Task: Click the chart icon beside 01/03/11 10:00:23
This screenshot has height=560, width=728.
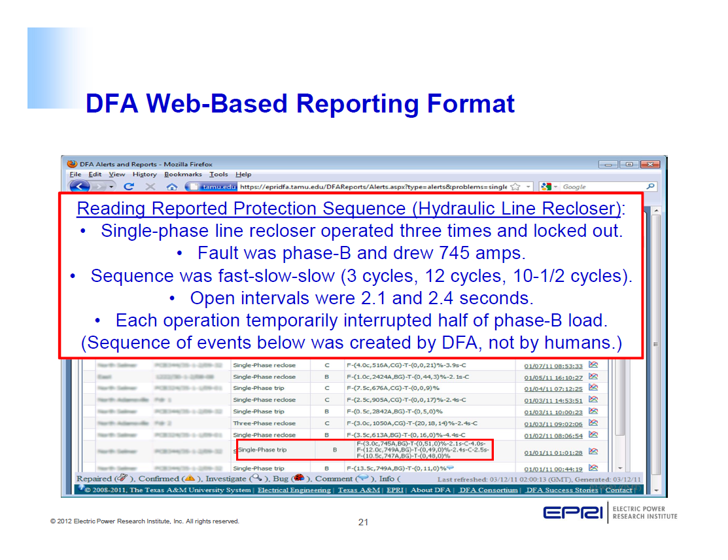Action: 594,411
